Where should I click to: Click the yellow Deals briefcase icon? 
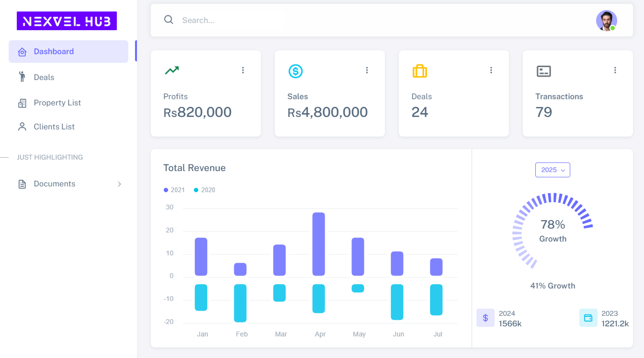click(x=419, y=71)
